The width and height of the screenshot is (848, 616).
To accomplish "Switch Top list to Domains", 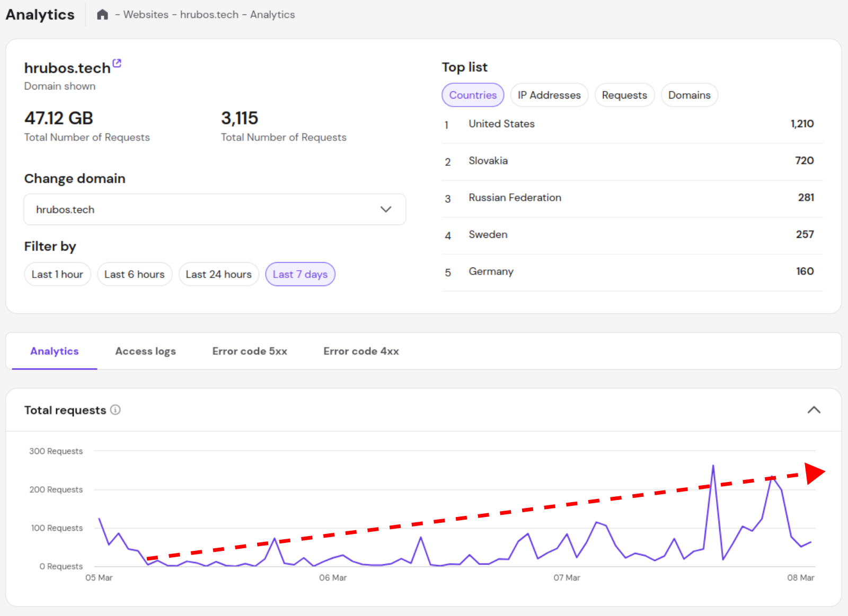I will coord(689,95).
